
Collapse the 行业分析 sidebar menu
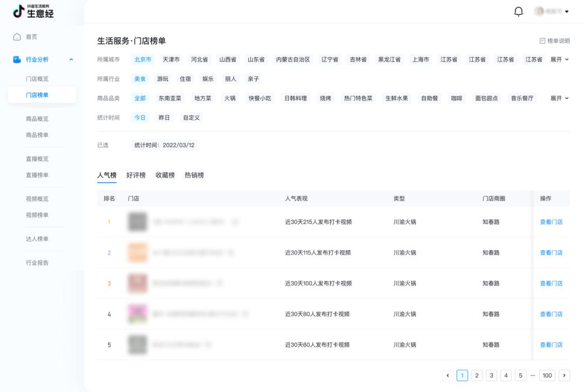[71, 59]
